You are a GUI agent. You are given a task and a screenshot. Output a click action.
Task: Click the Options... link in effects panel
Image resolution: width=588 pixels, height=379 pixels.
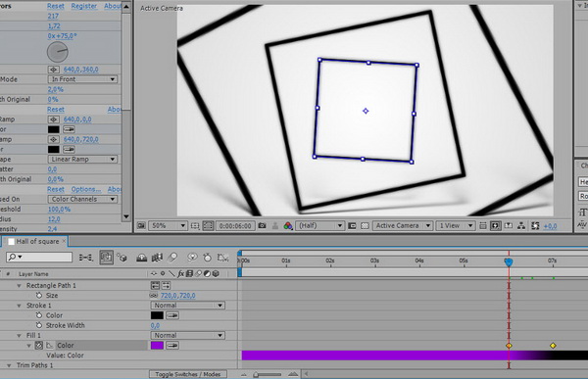click(x=86, y=189)
